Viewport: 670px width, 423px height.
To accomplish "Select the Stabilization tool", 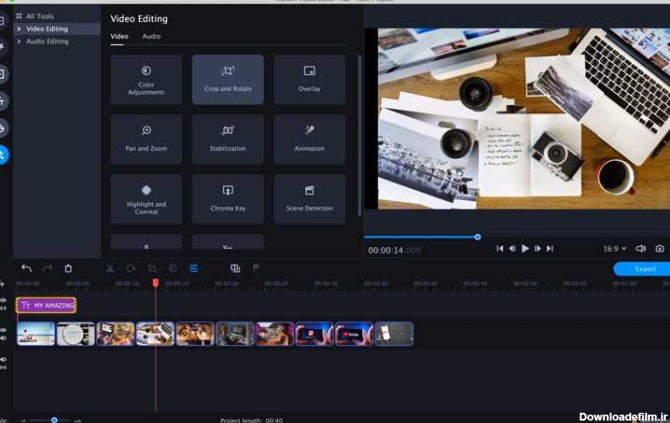I will tap(228, 139).
